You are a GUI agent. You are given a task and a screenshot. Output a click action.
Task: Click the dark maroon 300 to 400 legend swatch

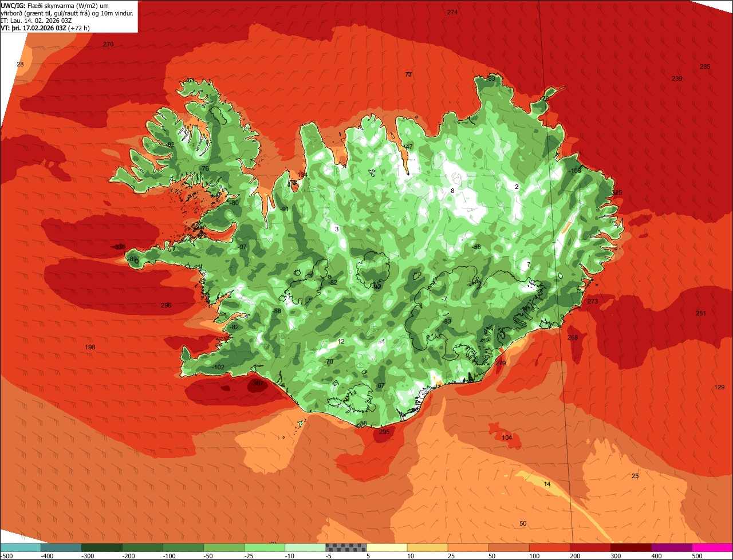[x=631, y=547]
